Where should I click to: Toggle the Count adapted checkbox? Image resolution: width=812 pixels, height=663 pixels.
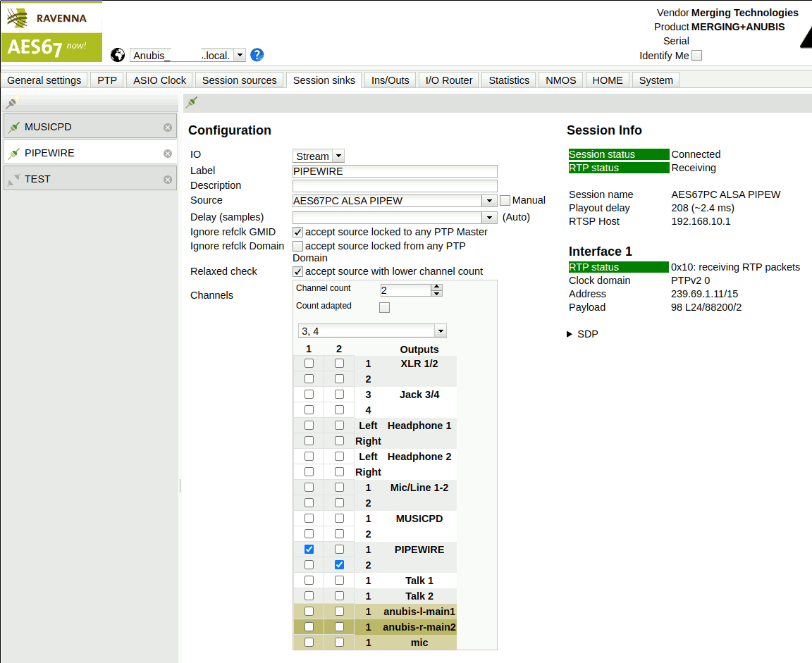[384, 307]
